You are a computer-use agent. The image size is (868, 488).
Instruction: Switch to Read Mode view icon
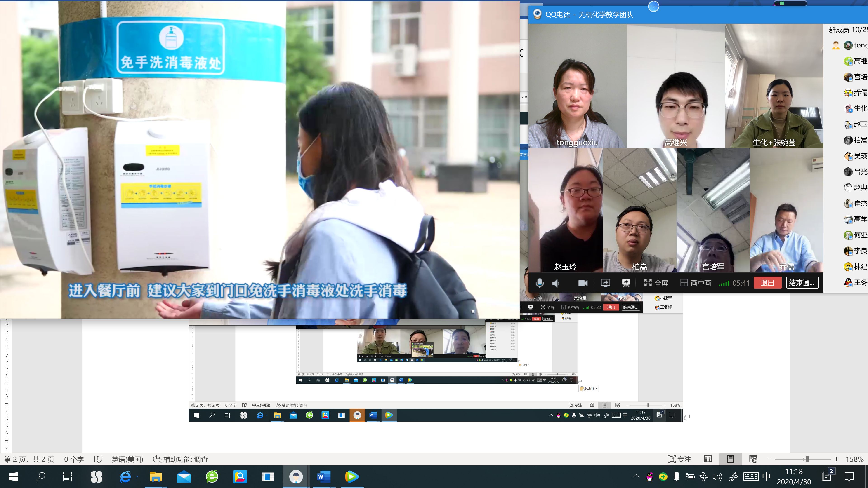708,459
